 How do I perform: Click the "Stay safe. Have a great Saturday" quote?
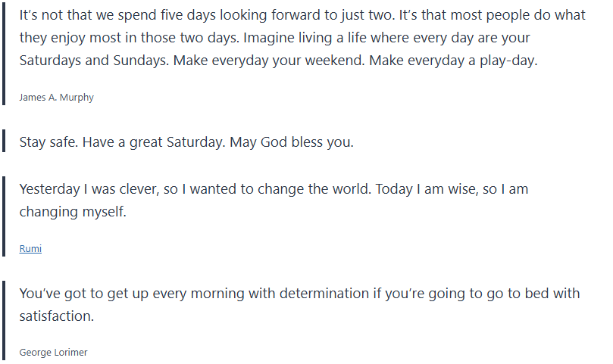click(x=186, y=142)
